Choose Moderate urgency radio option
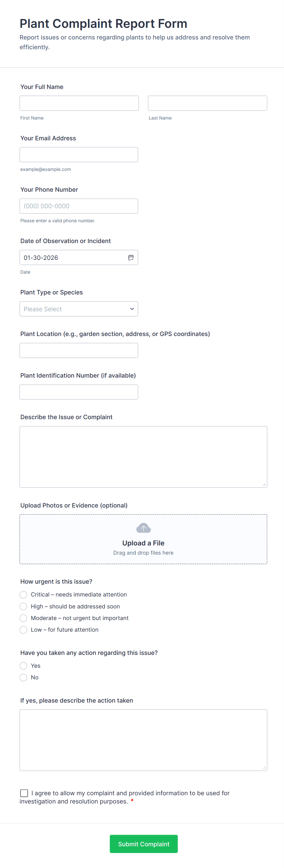Image resolution: width=284 pixels, height=868 pixels. (24, 618)
